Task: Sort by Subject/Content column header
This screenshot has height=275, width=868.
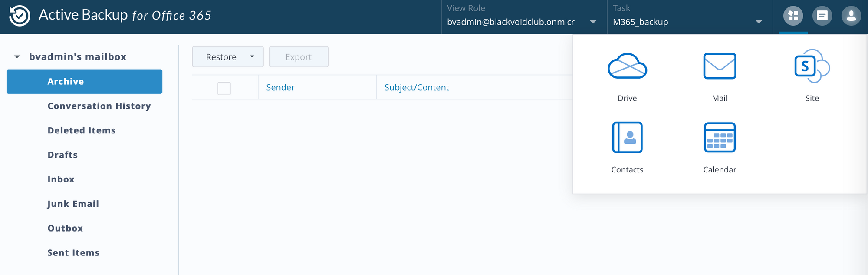Action: [417, 87]
